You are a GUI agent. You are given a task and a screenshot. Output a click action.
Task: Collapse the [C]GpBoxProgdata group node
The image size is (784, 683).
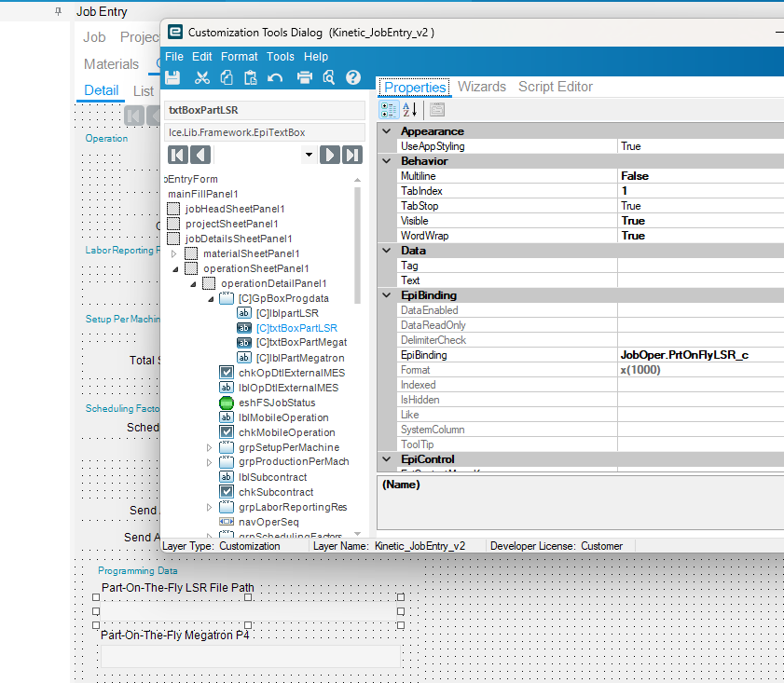pyautogui.click(x=210, y=298)
